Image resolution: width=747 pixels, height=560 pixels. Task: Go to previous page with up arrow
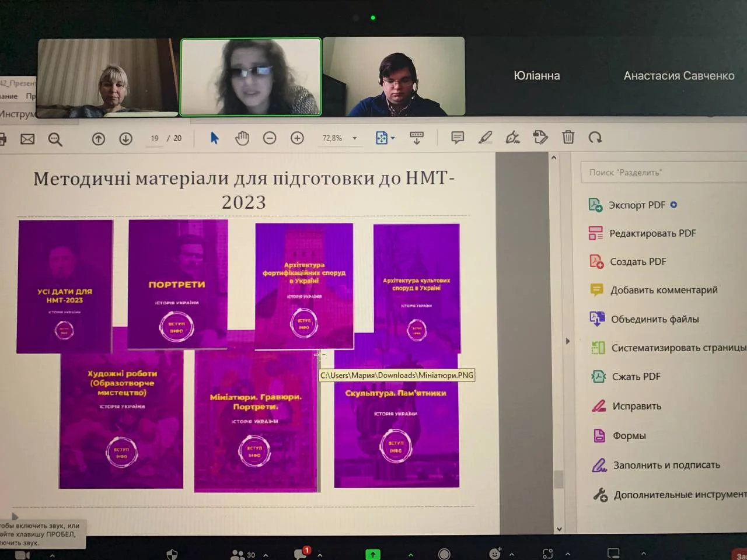pos(98,139)
